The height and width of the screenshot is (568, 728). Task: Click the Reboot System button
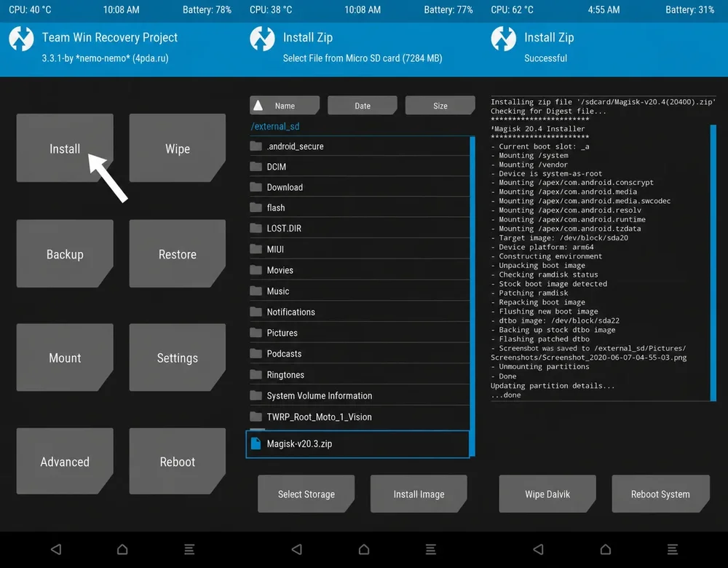[660, 494]
